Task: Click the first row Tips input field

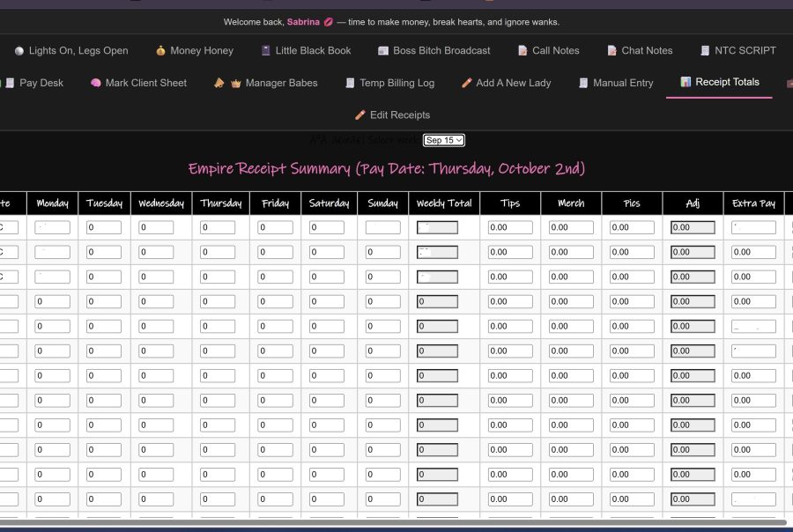Action: pos(510,227)
